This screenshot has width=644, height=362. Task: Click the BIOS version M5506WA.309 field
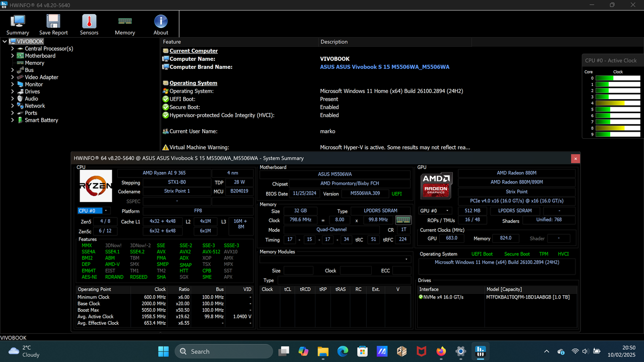tap(365, 194)
